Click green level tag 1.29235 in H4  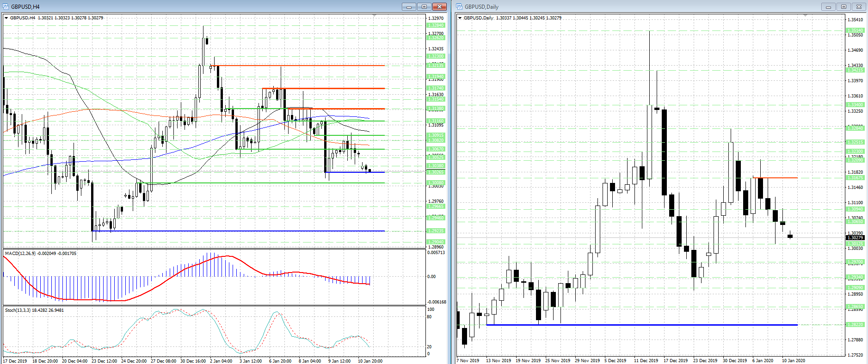436,231
